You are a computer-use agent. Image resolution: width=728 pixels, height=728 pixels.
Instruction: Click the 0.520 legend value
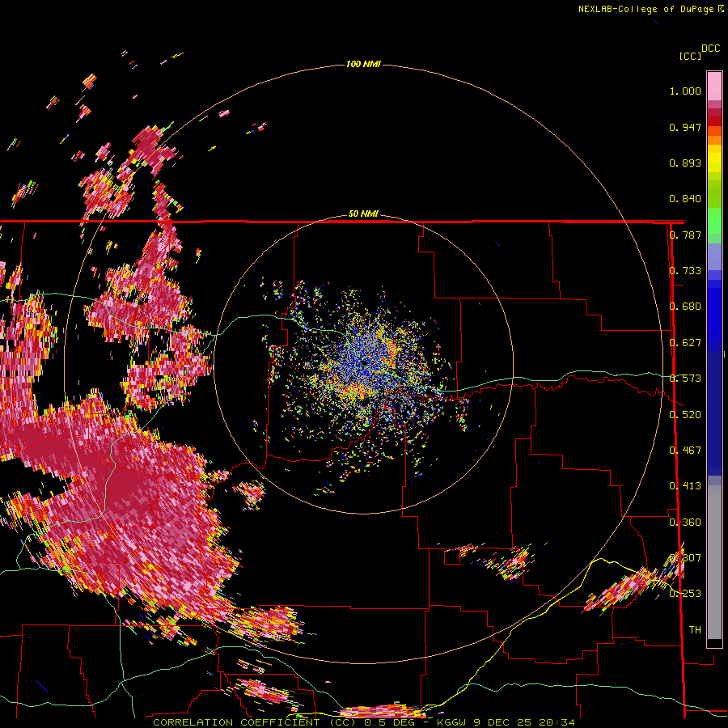point(685,415)
